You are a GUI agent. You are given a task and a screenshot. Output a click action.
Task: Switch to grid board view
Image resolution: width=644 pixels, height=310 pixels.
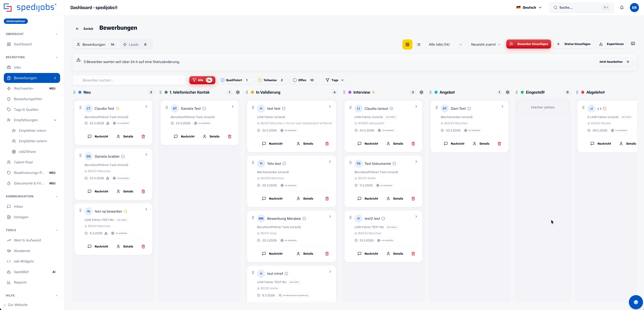[407, 44]
